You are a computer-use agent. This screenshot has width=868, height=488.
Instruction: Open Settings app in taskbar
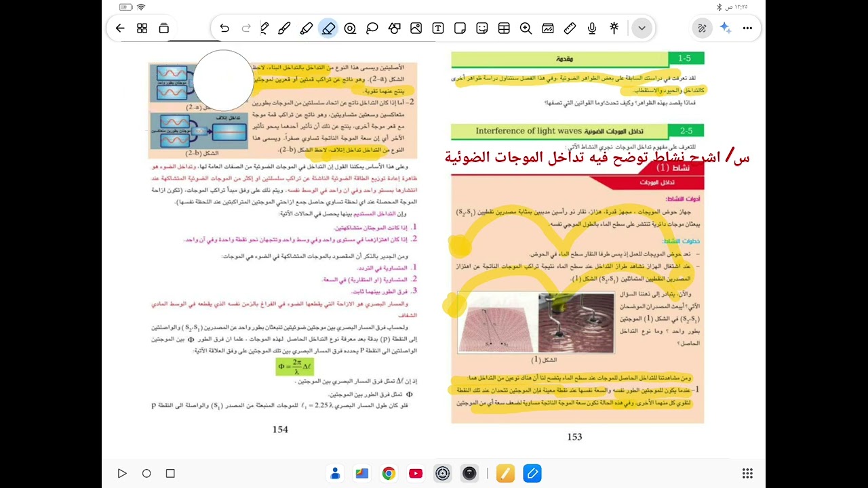click(442, 474)
